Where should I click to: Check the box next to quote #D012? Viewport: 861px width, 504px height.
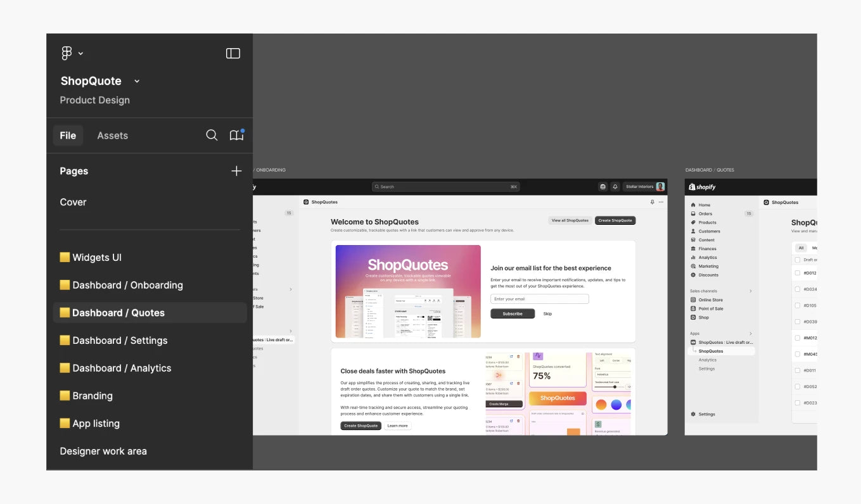point(797,274)
